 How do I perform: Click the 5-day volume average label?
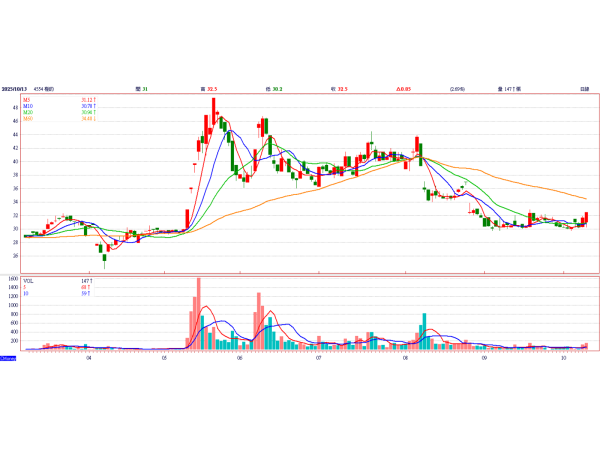24,287
